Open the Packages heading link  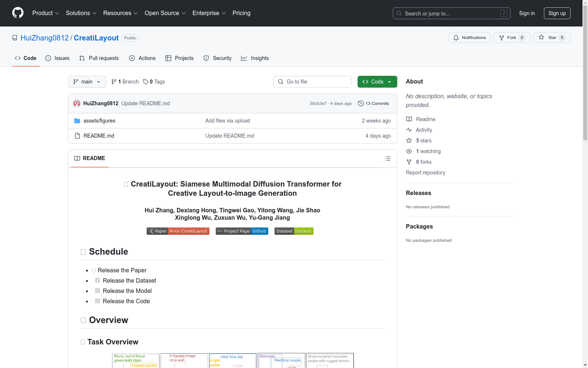(x=419, y=226)
